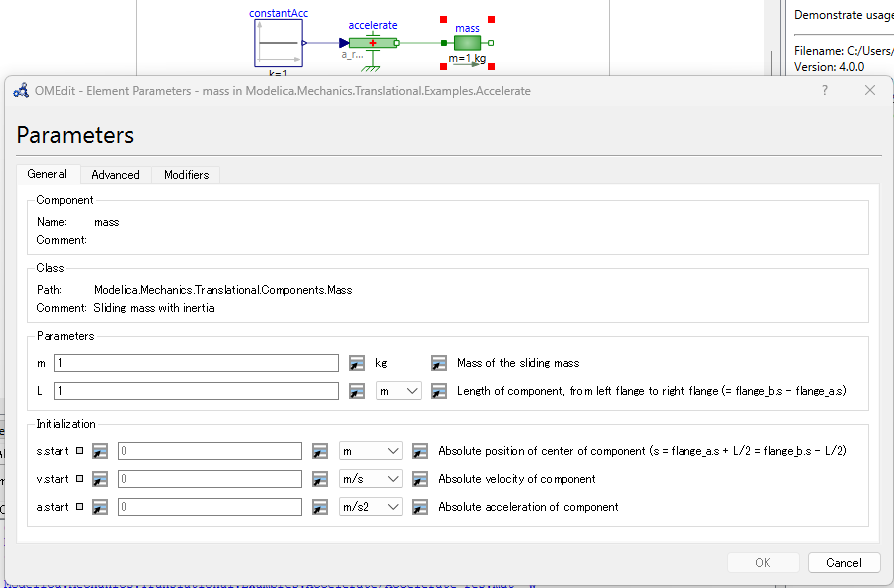The image size is (894, 588).
Task: Switch to the Advanced tab
Action: 115,175
